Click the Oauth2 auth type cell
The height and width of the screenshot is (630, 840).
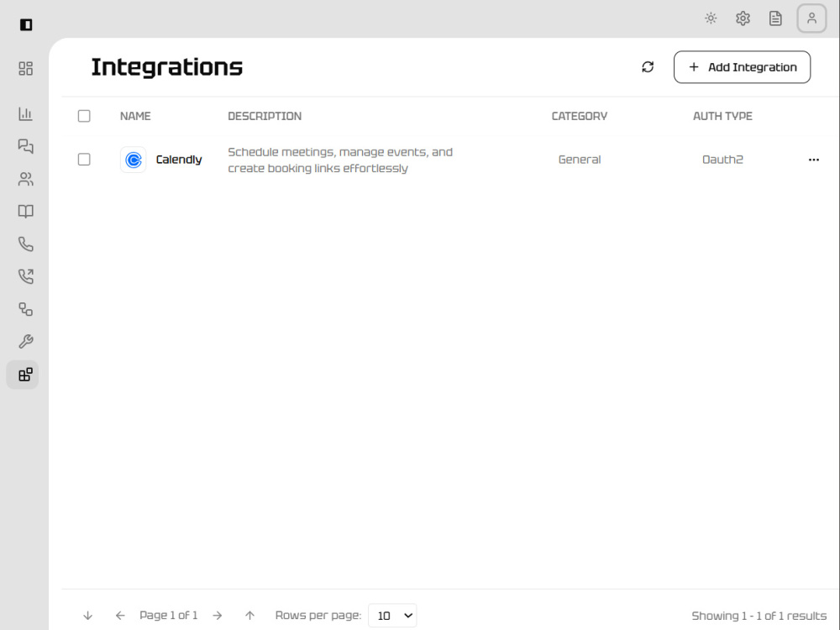(x=722, y=160)
